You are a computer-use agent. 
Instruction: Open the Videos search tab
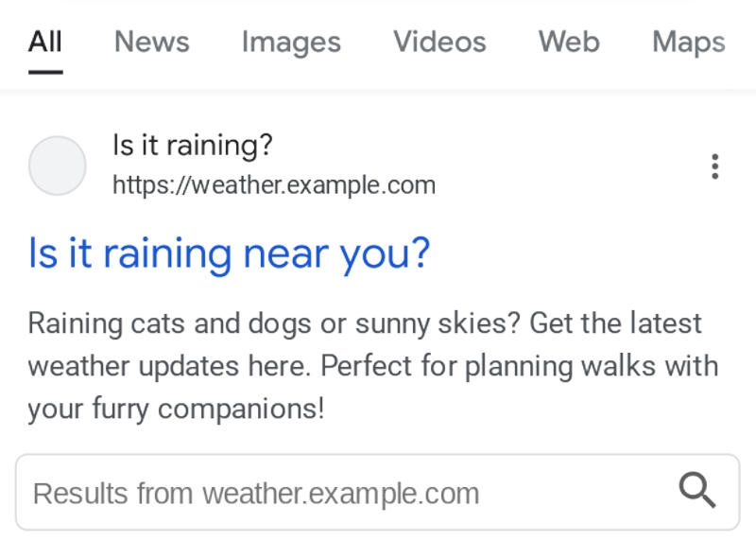(438, 42)
